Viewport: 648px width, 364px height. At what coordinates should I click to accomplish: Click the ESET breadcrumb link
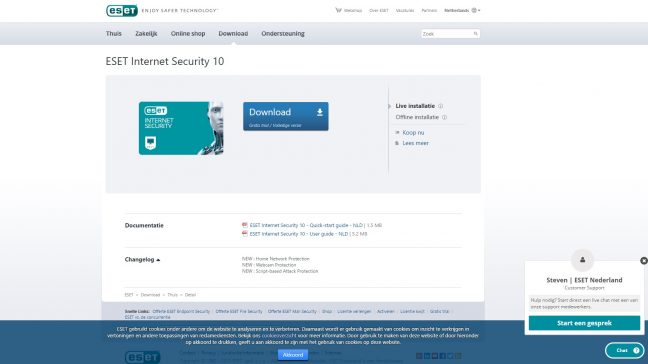click(x=129, y=295)
